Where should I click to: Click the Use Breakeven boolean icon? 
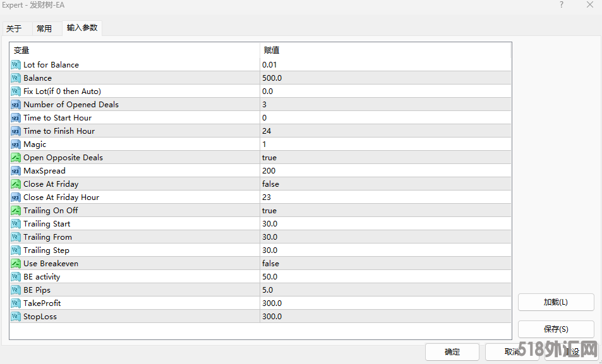tap(16, 264)
